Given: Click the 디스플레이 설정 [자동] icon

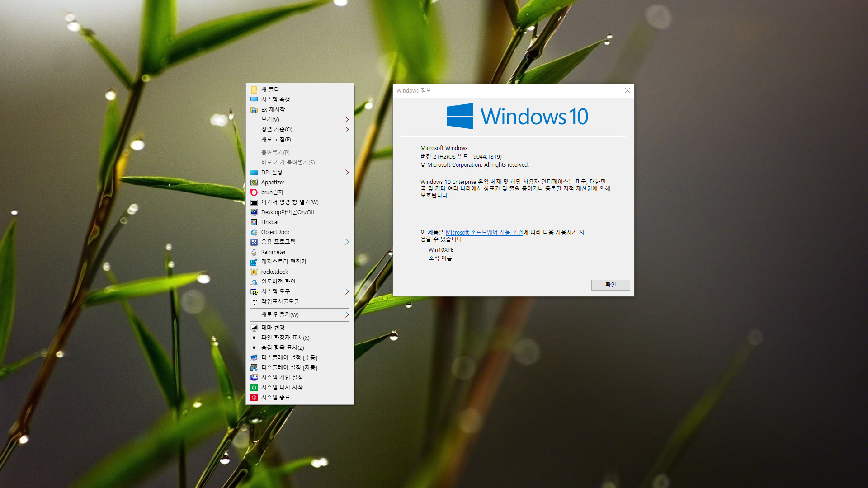Looking at the screenshot, I should 254,367.
